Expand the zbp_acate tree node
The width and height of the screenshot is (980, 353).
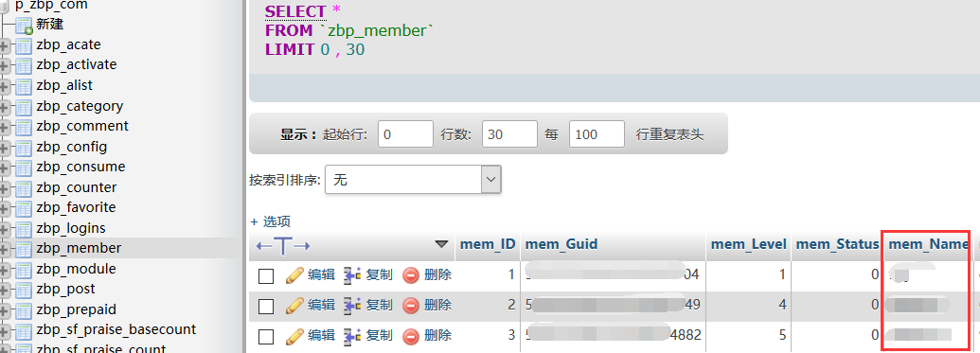pyautogui.click(x=5, y=46)
